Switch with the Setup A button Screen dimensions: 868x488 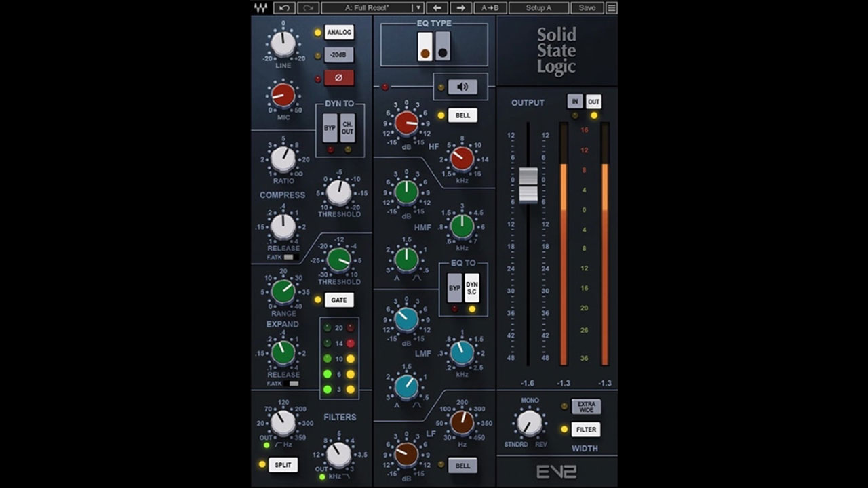coord(538,8)
